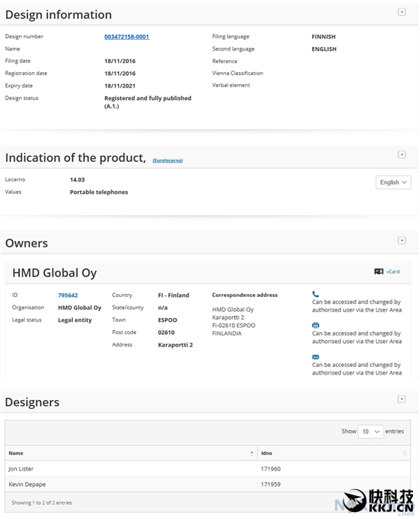Click the telephone contact icon
The height and width of the screenshot is (519, 420).
(316, 294)
